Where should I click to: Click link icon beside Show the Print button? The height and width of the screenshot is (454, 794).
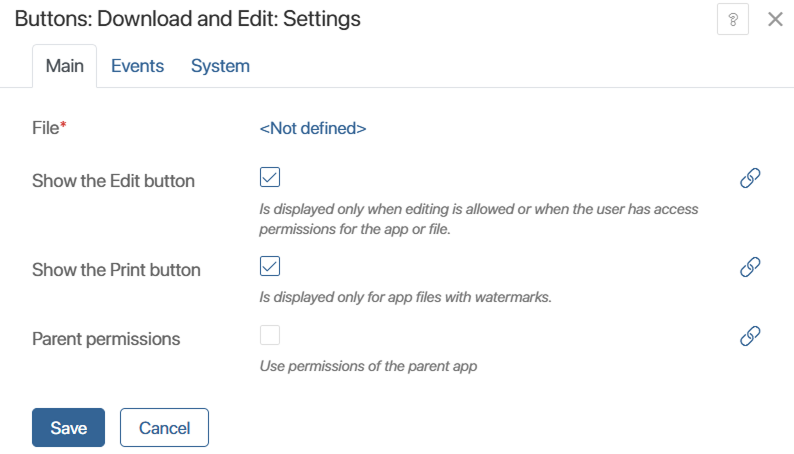tap(750, 267)
